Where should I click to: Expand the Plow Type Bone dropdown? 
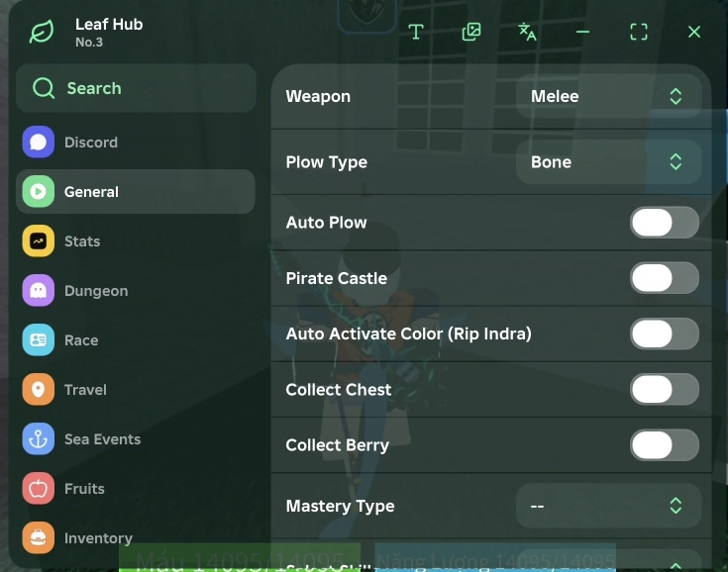[x=608, y=162]
